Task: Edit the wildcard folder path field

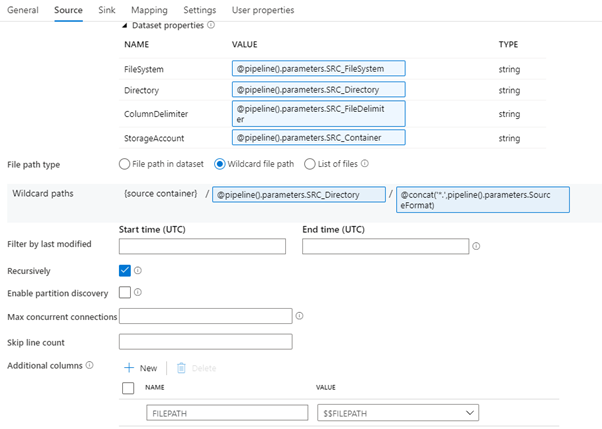Action: point(299,195)
